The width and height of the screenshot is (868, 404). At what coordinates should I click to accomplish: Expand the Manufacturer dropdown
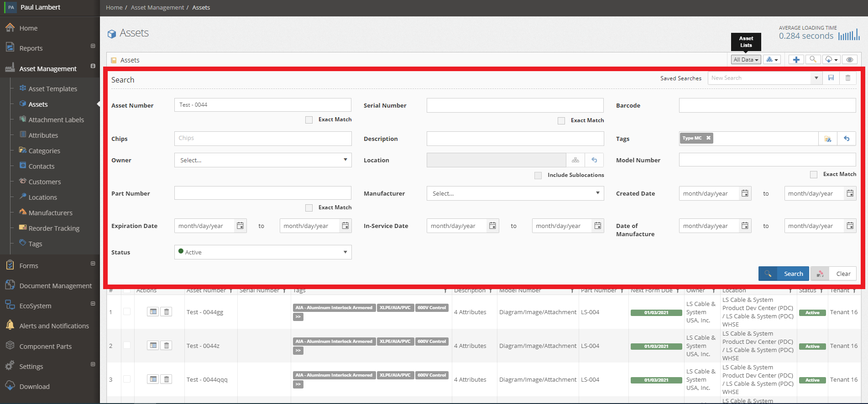(x=515, y=193)
